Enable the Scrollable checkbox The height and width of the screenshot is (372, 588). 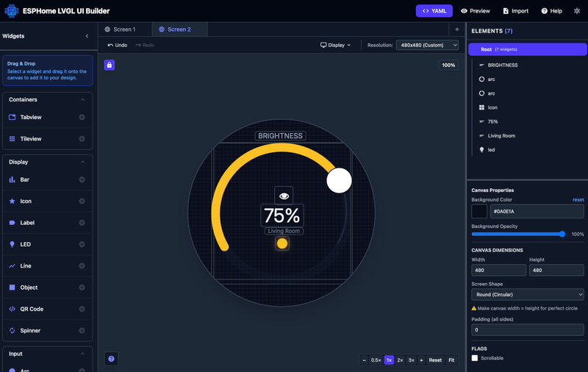pyautogui.click(x=475, y=358)
